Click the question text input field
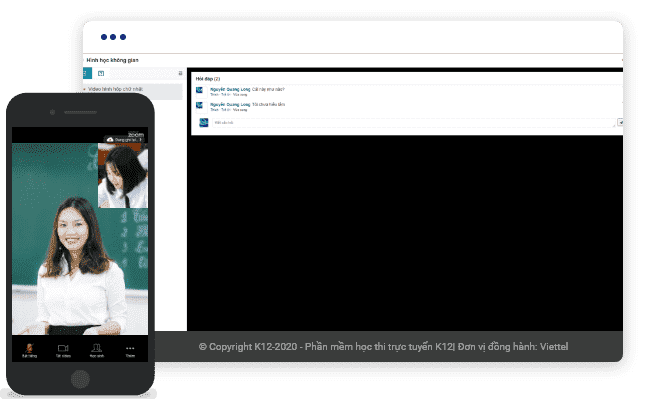Viewport: 647px width, 399px height. point(413,123)
